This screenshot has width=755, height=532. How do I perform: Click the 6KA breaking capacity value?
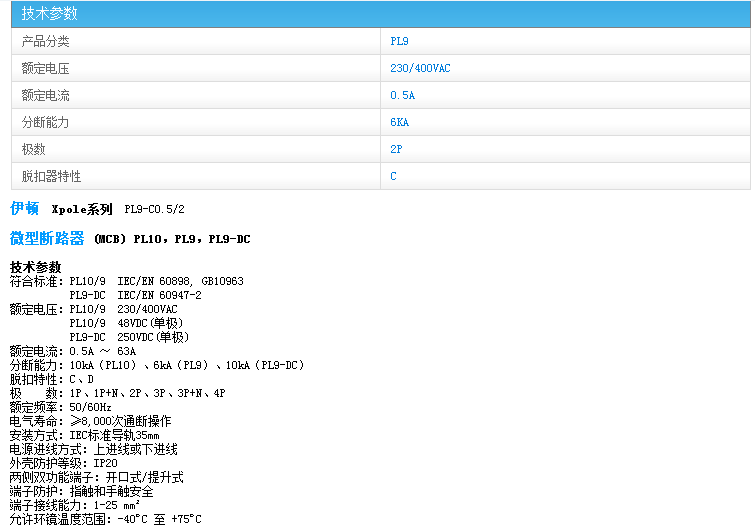(x=399, y=123)
